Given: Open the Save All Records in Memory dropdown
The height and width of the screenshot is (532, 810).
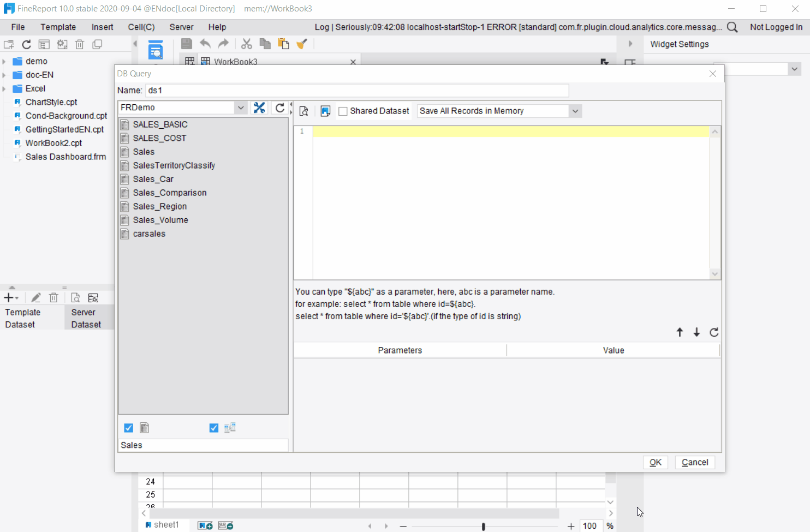Looking at the screenshot, I should [x=575, y=111].
